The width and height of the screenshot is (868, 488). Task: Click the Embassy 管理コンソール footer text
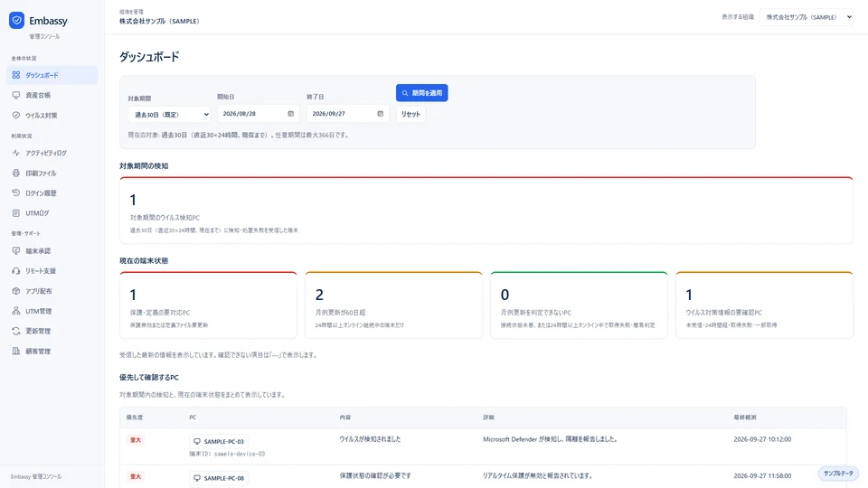click(x=36, y=476)
